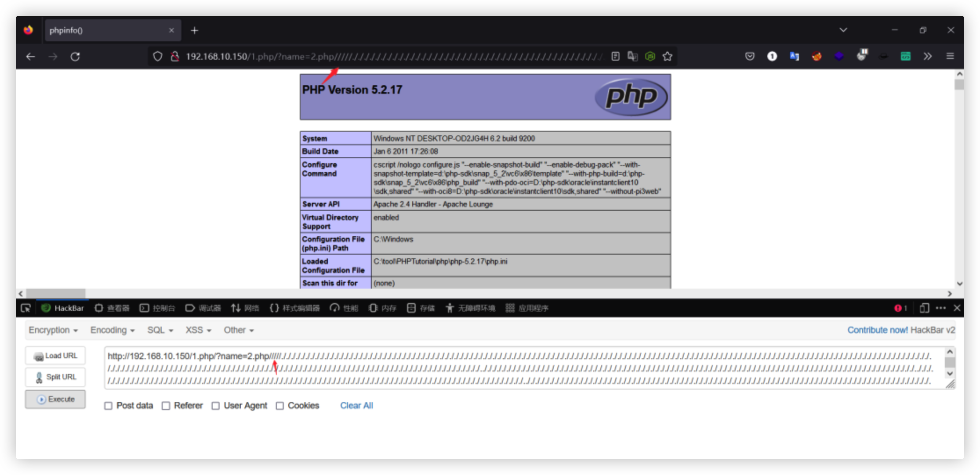Bookmark this page with star icon

coord(668,56)
